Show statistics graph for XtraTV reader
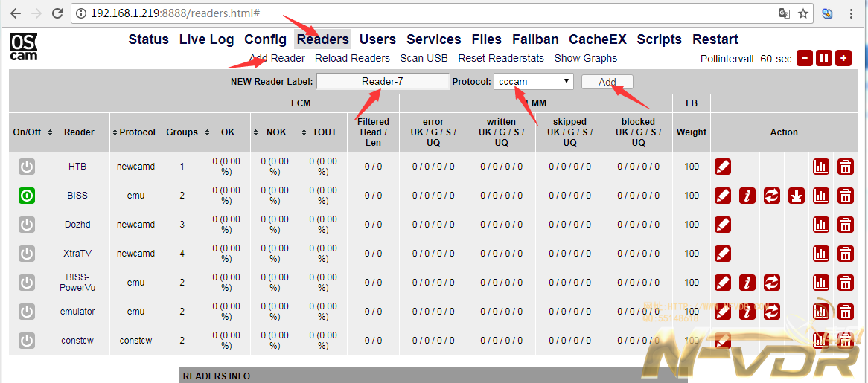The image size is (868, 383). coord(820,254)
